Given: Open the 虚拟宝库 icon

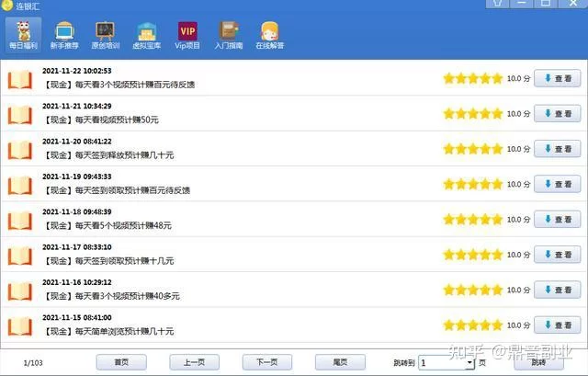Looking at the screenshot, I should click(x=146, y=33).
